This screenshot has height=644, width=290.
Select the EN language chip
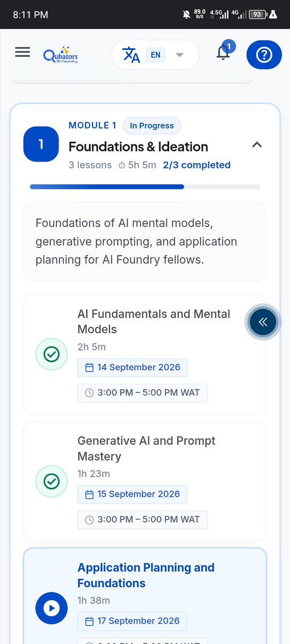[x=155, y=55]
